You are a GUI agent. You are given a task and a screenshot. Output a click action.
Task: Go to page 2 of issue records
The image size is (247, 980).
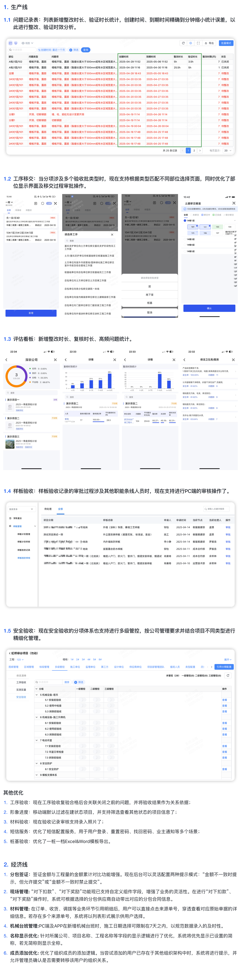[x=194, y=151]
